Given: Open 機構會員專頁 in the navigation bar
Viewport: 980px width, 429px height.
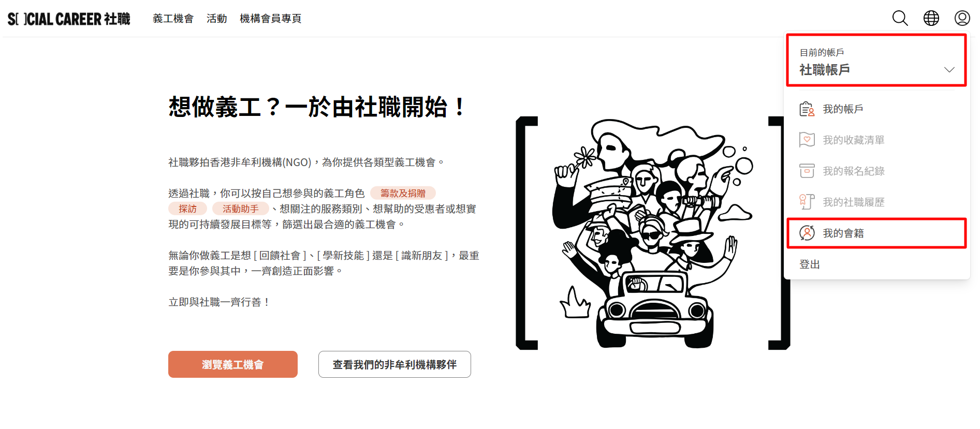Looking at the screenshot, I should coord(270,19).
